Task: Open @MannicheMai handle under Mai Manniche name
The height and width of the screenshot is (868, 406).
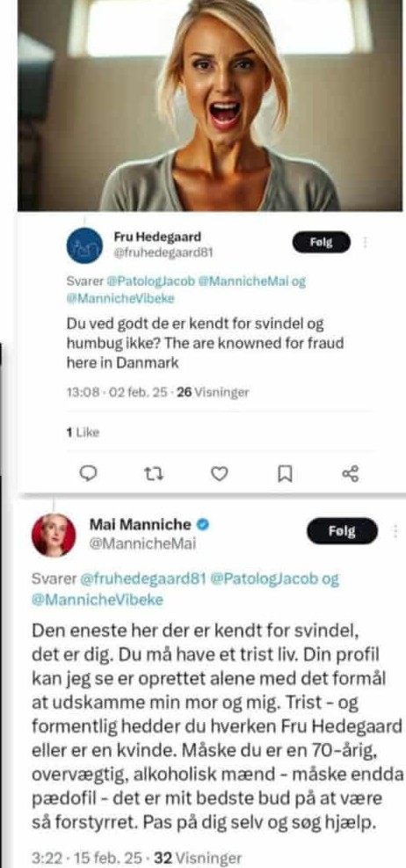Action: (x=142, y=544)
